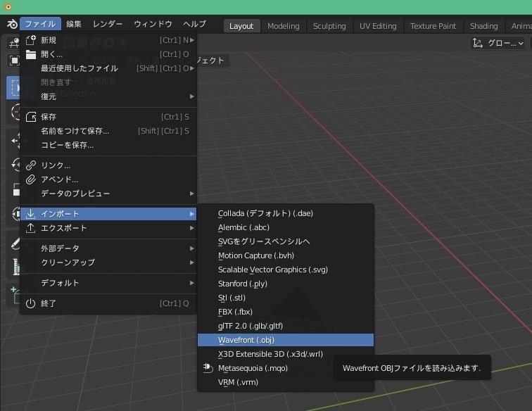
Task: Switch to the UV Editing workspace tab
Action: 378,26
